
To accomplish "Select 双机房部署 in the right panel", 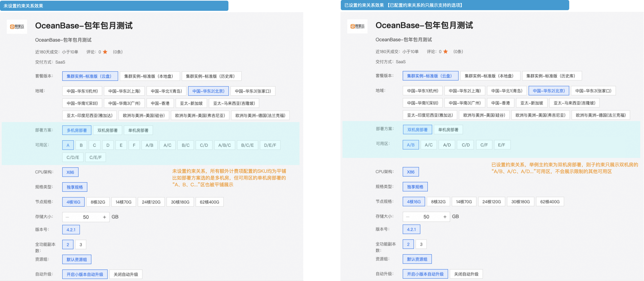I will (x=417, y=130).
